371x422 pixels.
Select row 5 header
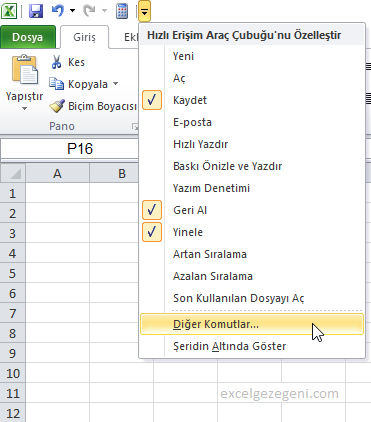pyautogui.click(x=13, y=273)
